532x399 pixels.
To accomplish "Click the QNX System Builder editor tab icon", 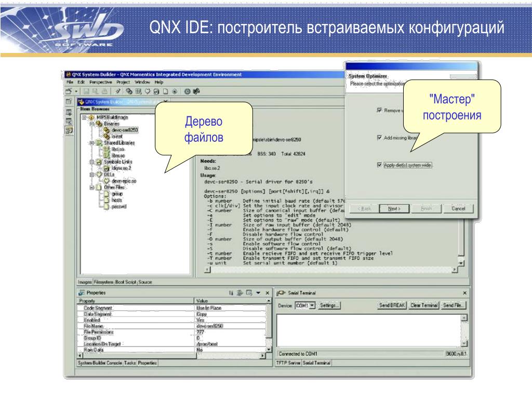I will click(81, 102).
